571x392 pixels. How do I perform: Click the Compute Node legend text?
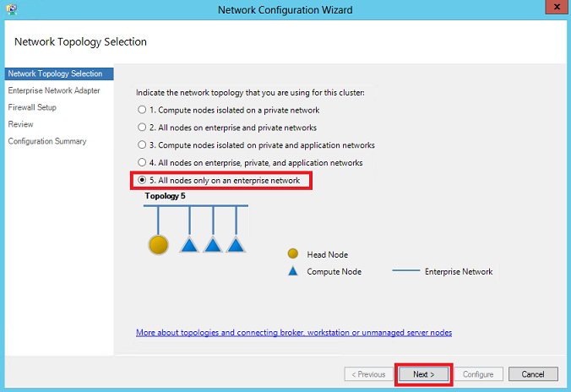pos(334,271)
